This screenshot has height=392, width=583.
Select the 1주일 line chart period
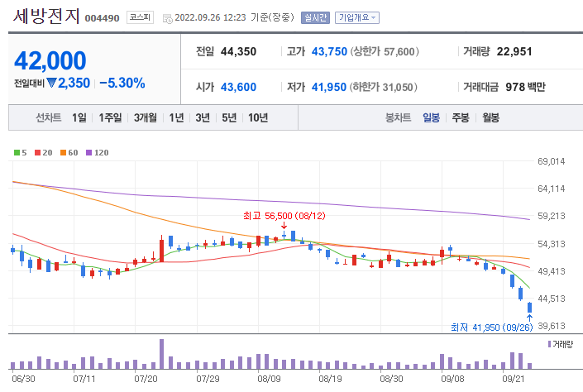[110, 117]
